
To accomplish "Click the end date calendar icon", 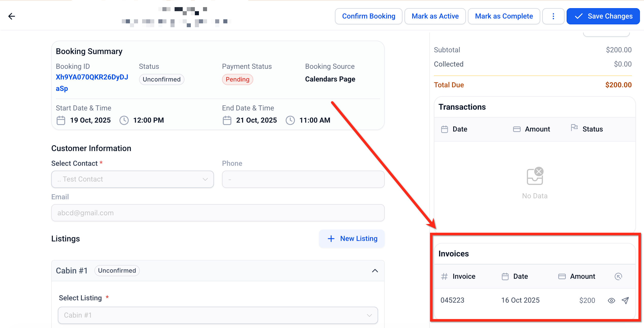I will 227,120.
